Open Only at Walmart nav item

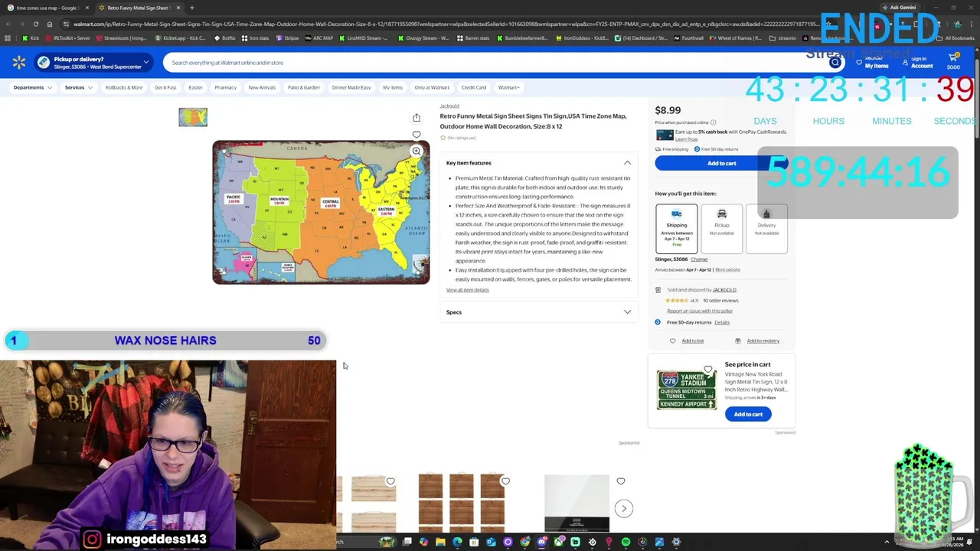click(432, 87)
